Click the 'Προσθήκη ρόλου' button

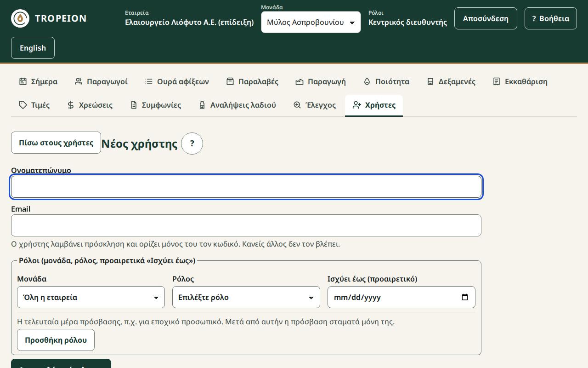56,340
